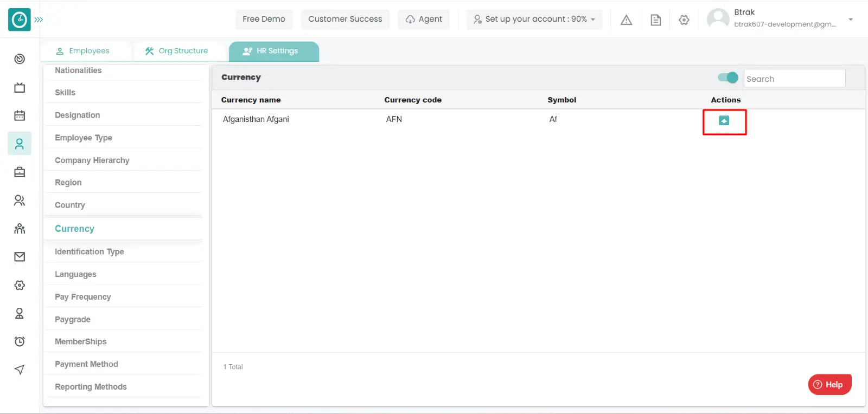Sort by Currency code column header

click(x=413, y=100)
